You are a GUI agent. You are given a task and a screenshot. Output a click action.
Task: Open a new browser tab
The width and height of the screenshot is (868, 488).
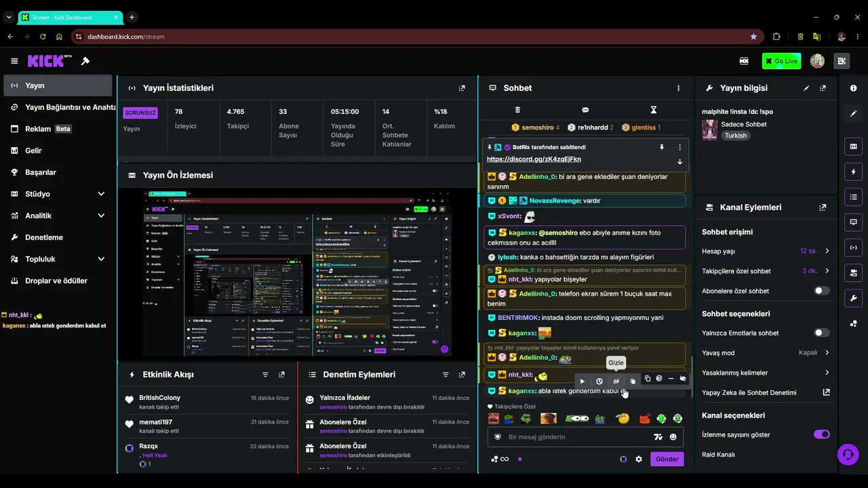point(132,17)
